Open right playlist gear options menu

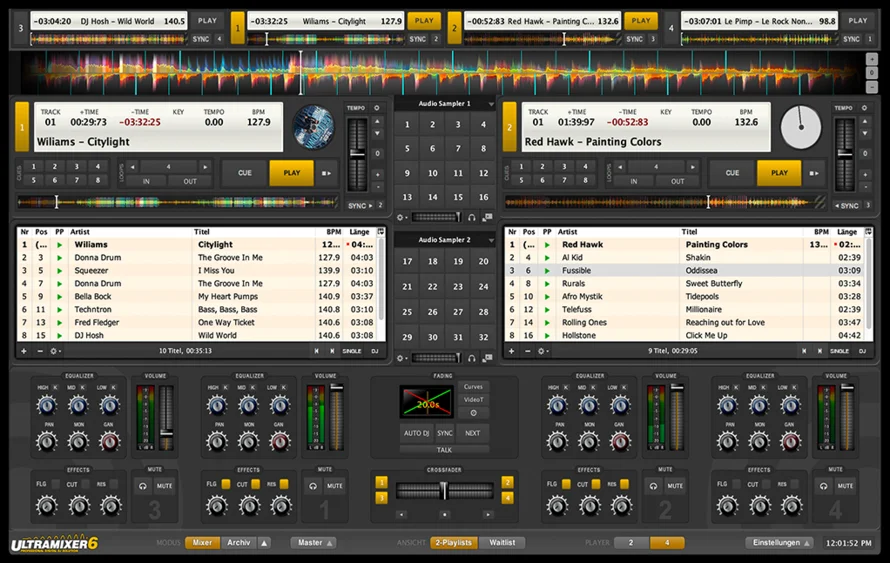click(541, 351)
